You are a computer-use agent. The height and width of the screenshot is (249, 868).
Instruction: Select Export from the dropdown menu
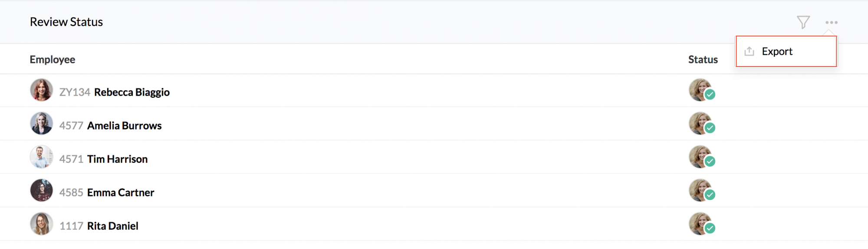[777, 52]
